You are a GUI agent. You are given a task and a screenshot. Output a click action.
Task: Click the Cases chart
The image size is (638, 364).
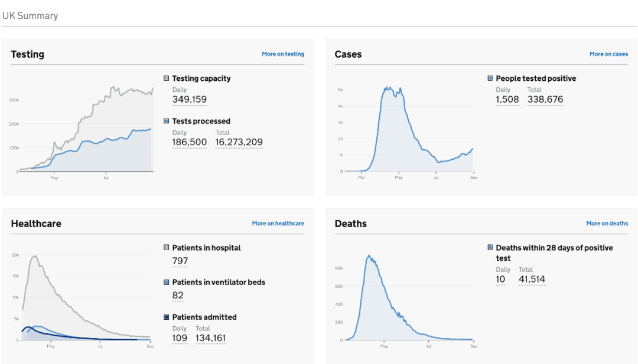[x=406, y=133]
